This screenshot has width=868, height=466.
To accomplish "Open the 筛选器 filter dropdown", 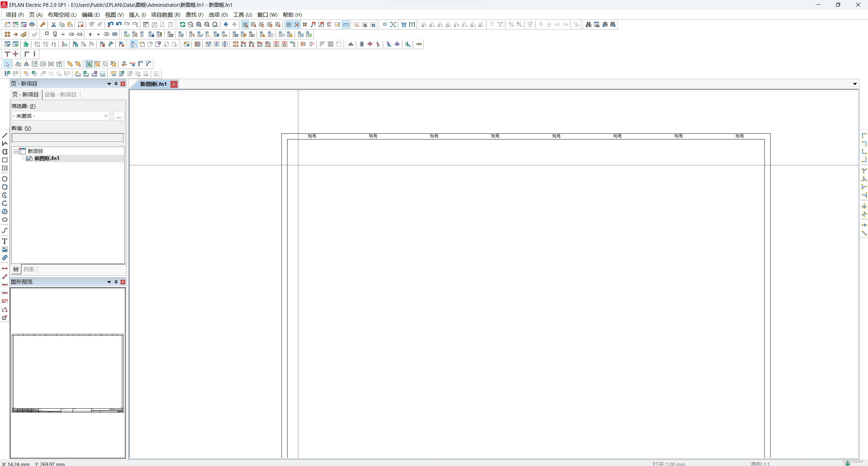I will [x=105, y=116].
